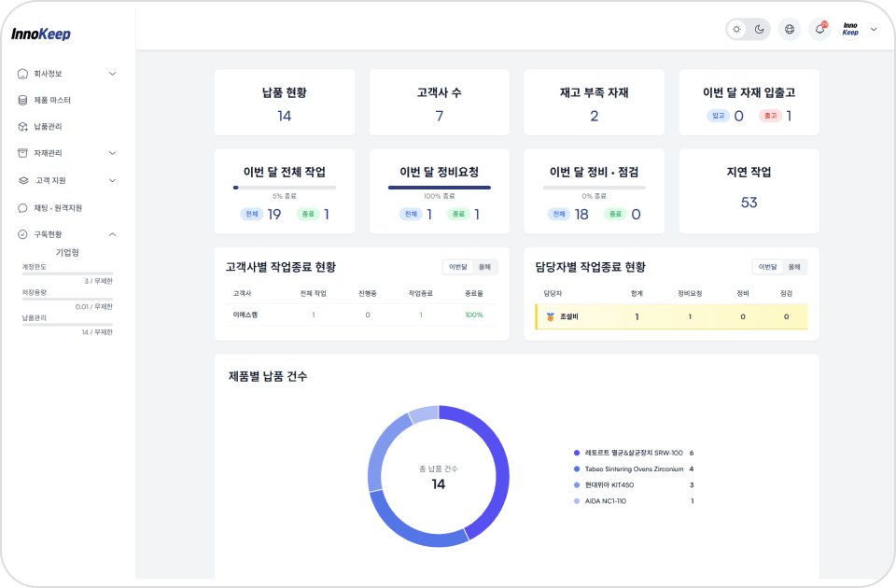Open the language globe icon

click(790, 29)
